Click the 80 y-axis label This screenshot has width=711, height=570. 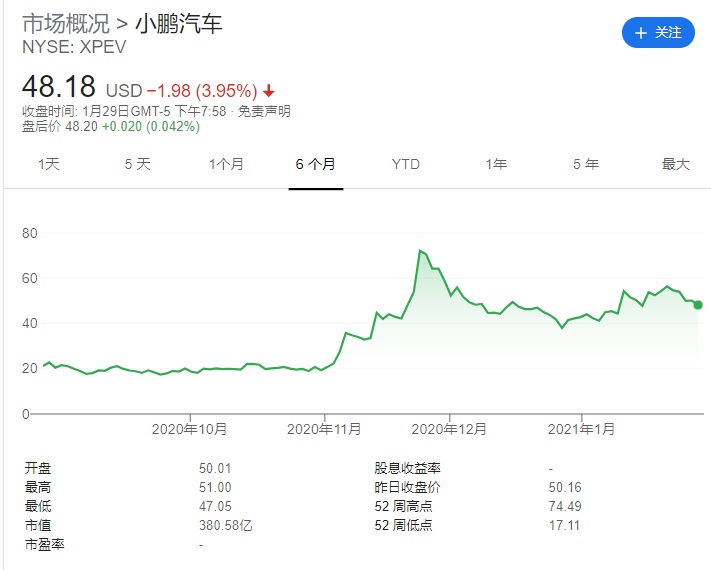tap(30, 233)
